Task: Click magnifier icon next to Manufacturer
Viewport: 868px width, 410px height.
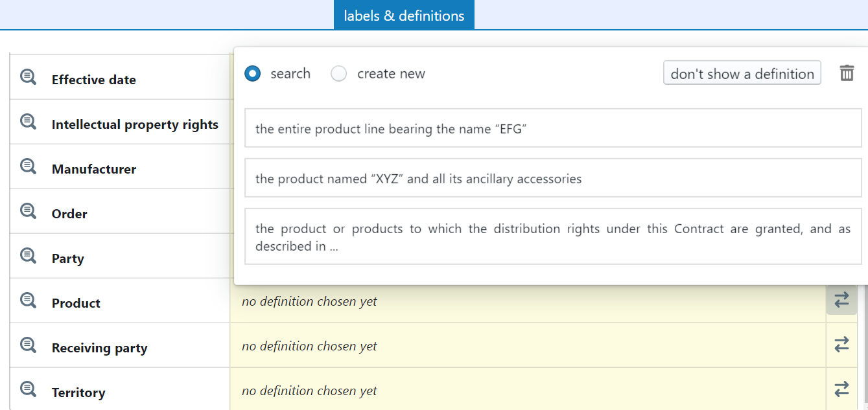Action: coord(28,166)
